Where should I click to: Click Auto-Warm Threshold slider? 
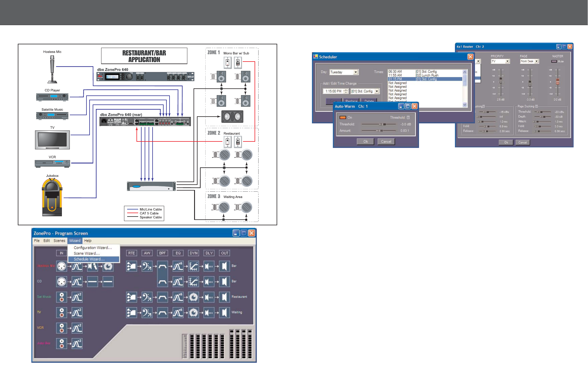coord(379,124)
